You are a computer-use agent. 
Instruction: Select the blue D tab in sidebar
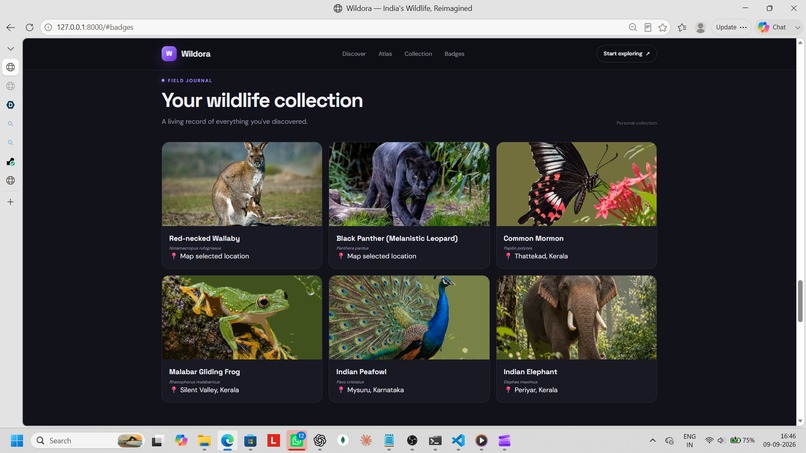(x=10, y=105)
